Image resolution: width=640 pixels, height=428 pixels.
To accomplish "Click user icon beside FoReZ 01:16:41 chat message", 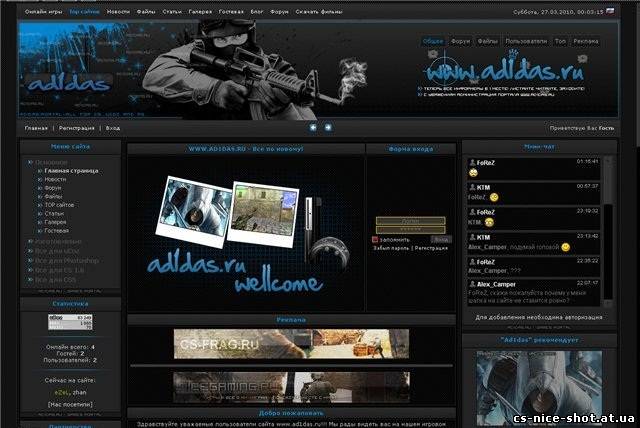I will (x=472, y=162).
